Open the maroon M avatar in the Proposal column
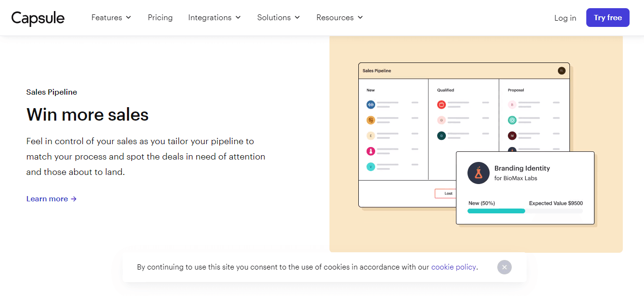The image size is (644, 296). click(x=512, y=136)
